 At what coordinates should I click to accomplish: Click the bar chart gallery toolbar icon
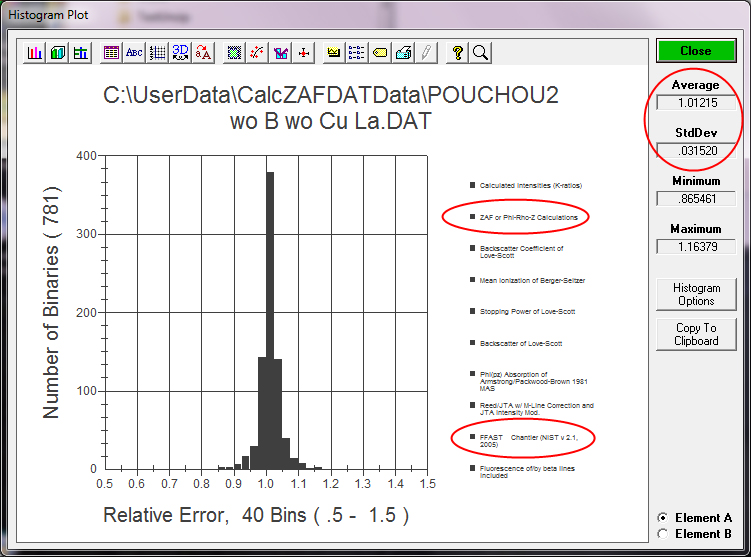click(35, 52)
